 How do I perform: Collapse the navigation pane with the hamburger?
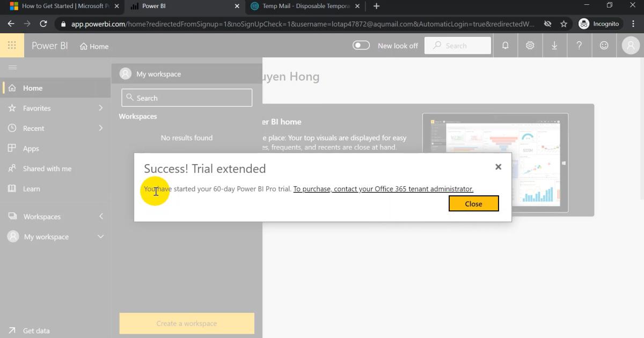click(13, 68)
